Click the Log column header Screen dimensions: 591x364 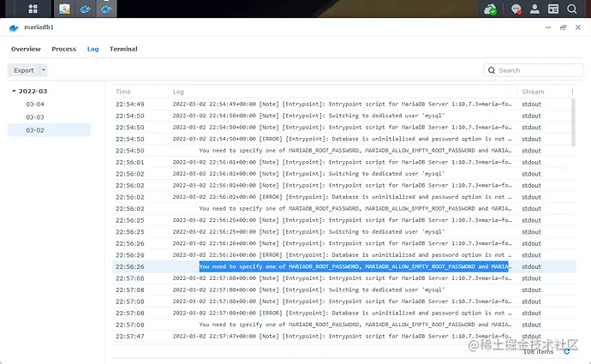(343, 92)
